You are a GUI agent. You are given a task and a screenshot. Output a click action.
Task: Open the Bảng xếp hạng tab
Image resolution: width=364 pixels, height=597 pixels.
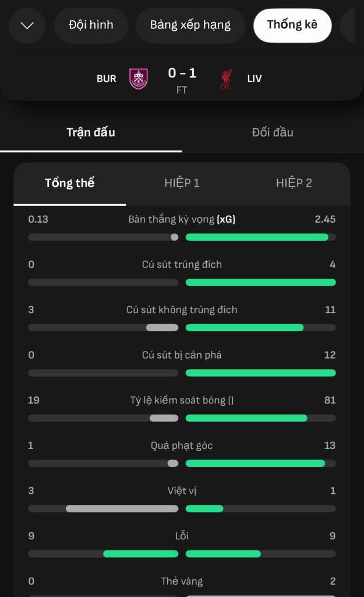(x=190, y=25)
